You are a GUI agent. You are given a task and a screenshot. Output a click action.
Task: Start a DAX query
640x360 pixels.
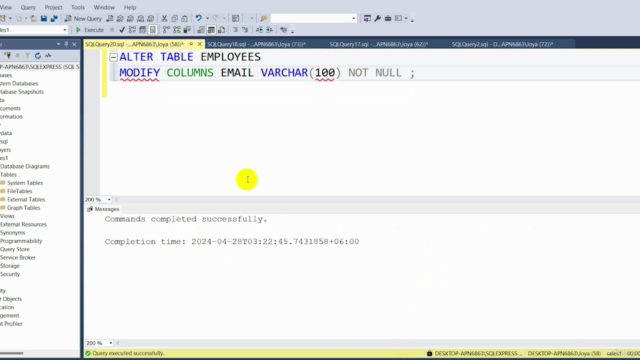[151, 18]
